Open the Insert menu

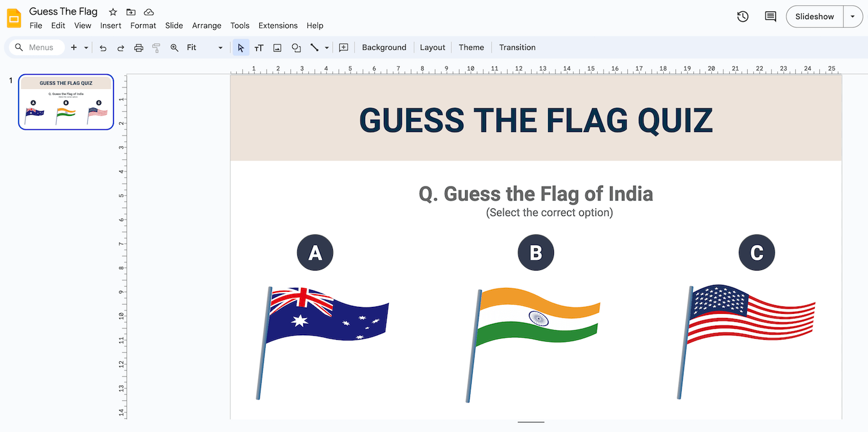(111, 25)
